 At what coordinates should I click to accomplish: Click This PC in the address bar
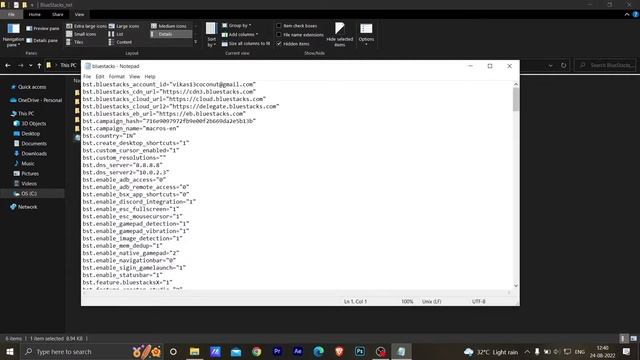[x=68, y=65]
